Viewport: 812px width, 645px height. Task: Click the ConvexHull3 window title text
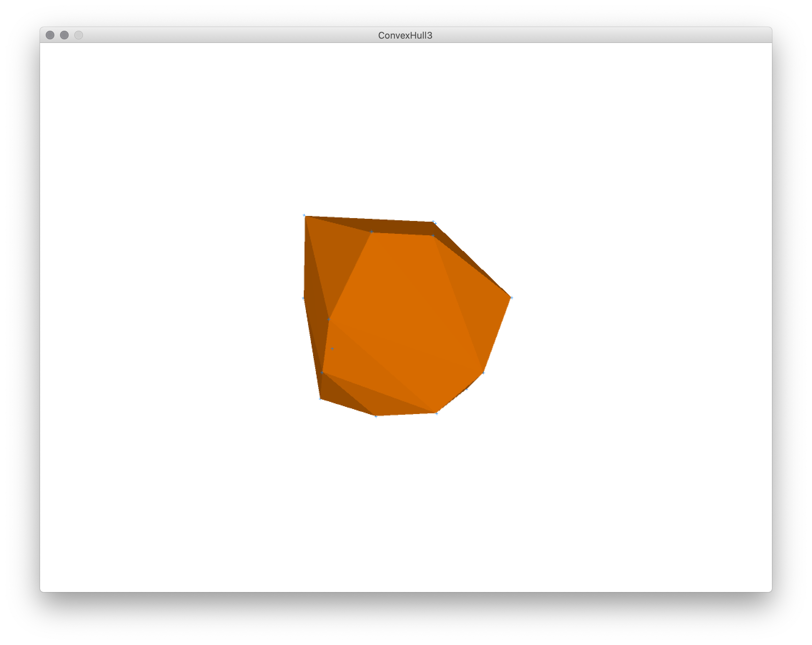pos(405,35)
